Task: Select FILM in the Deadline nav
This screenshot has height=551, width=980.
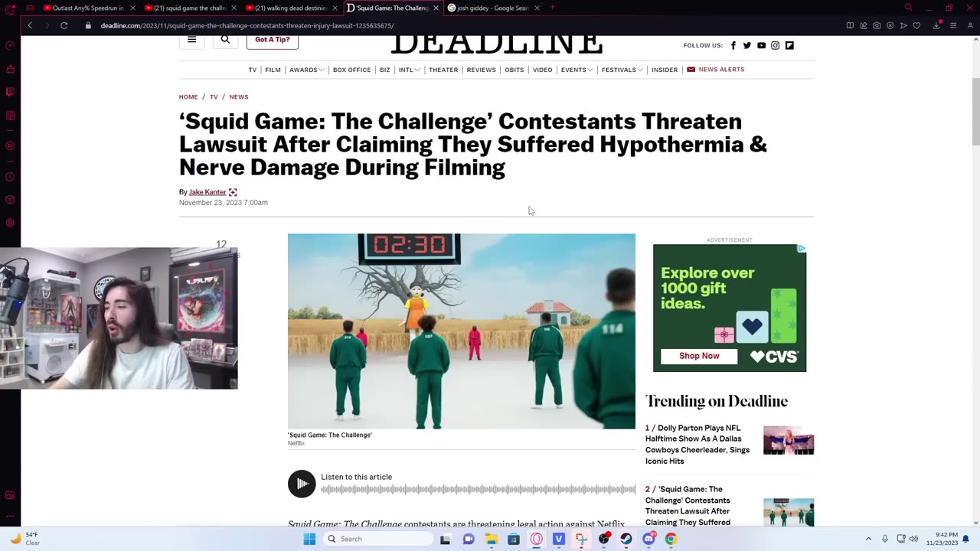Action: 273,70
